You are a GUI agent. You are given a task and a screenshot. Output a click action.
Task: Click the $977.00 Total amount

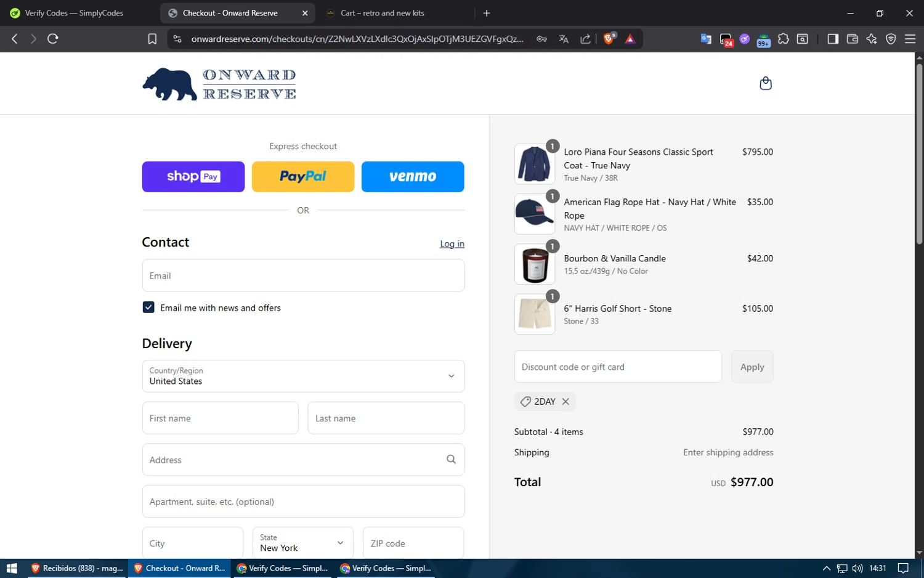click(752, 482)
